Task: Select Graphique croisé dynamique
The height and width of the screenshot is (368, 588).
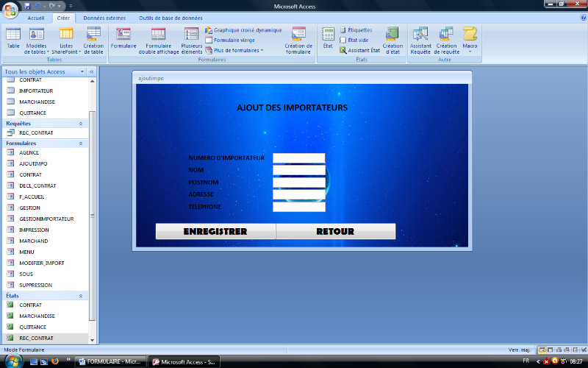Action: 243,30
